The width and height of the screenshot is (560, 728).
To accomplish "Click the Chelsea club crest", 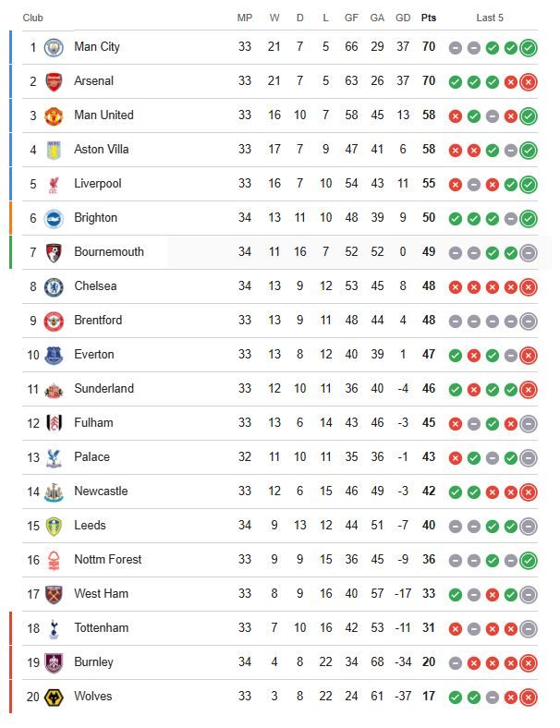I will (54, 286).
